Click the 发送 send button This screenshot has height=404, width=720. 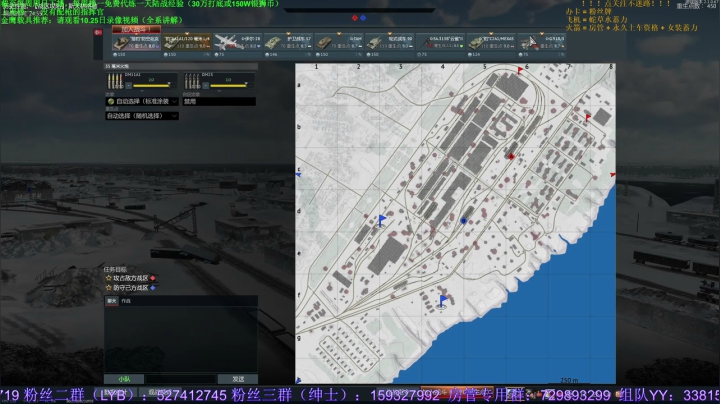pos(238,379)
